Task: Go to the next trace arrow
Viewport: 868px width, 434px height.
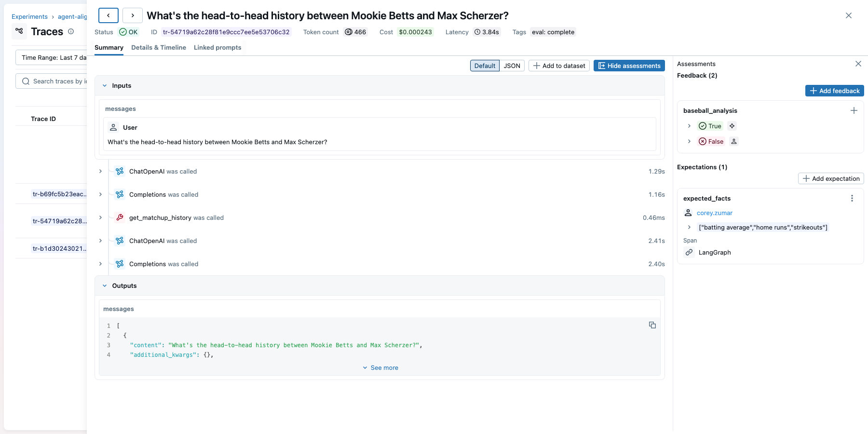Action: click(x=133, y=15)
